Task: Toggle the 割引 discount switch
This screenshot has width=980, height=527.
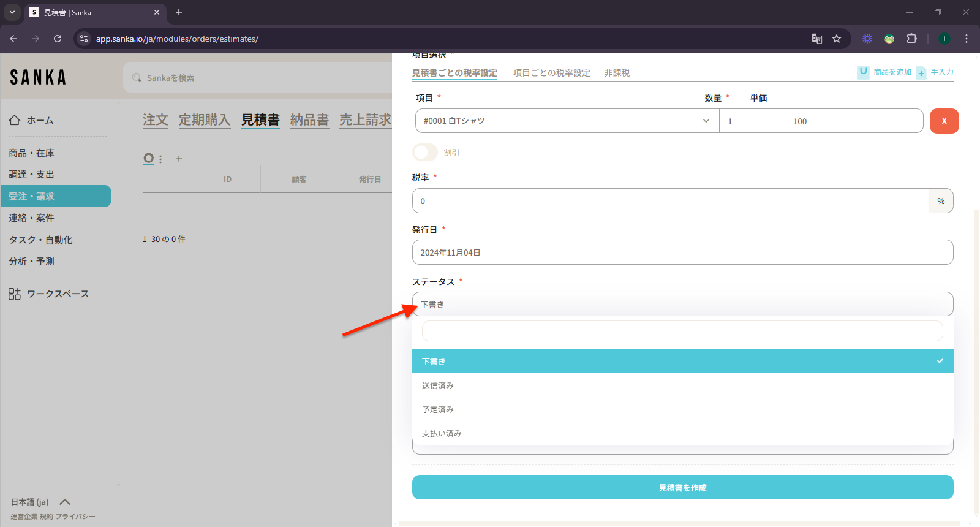Action: [x=425, y=153]
